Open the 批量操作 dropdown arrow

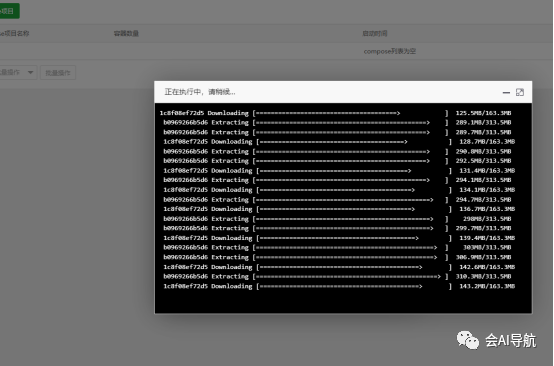pos(30,72)
